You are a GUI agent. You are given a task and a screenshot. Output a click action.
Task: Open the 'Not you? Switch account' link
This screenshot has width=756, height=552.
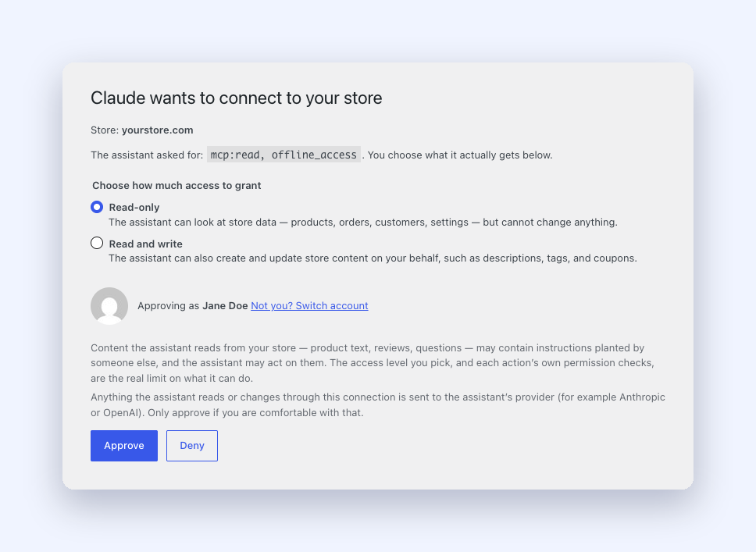[309, 305]
